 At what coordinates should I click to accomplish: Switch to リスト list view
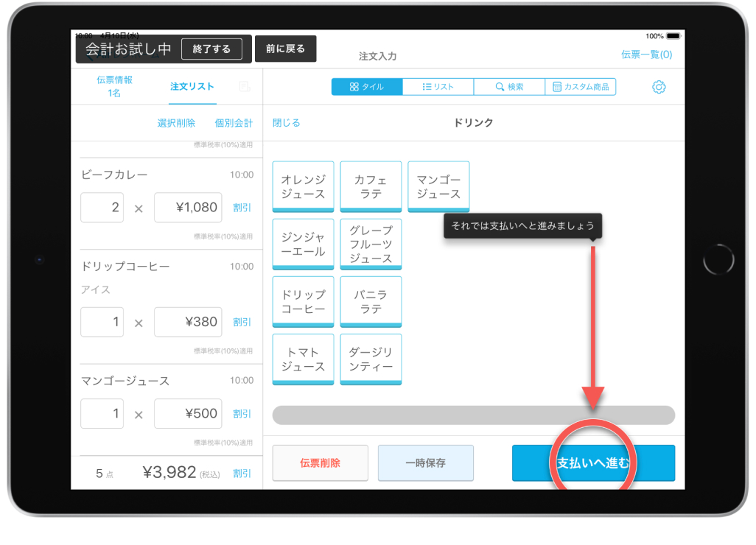[438, 87]
